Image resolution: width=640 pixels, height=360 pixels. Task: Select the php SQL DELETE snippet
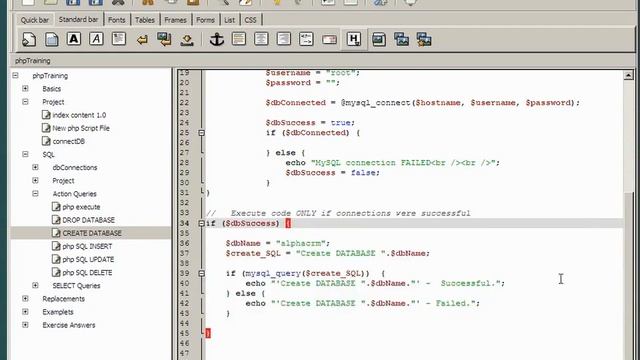click(x=87, y=272)
